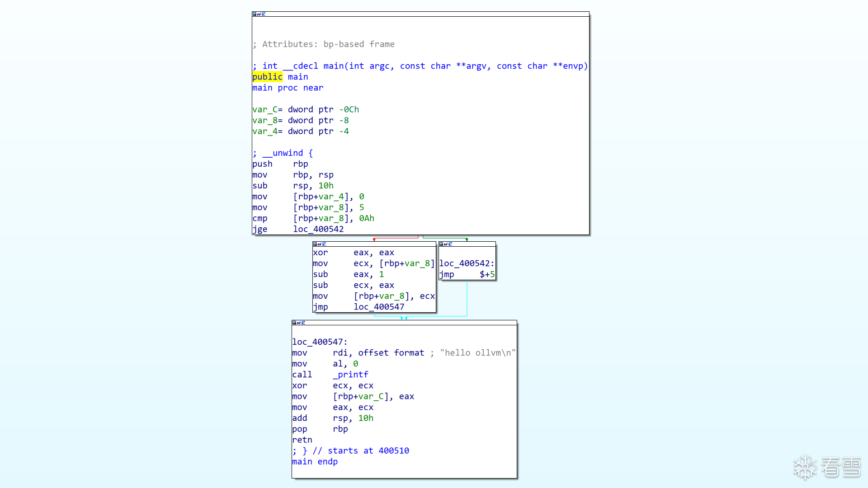The image size is (868, 488).
Task: Click the pencil edit icon on the xor eax block
Action: pos(320,244)
